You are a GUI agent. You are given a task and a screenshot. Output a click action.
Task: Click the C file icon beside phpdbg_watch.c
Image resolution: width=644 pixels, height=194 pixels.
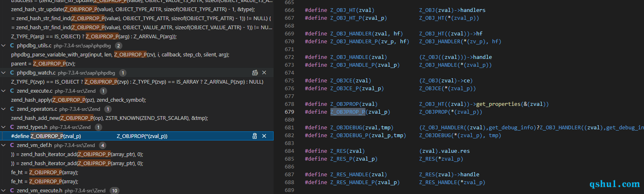12,72
